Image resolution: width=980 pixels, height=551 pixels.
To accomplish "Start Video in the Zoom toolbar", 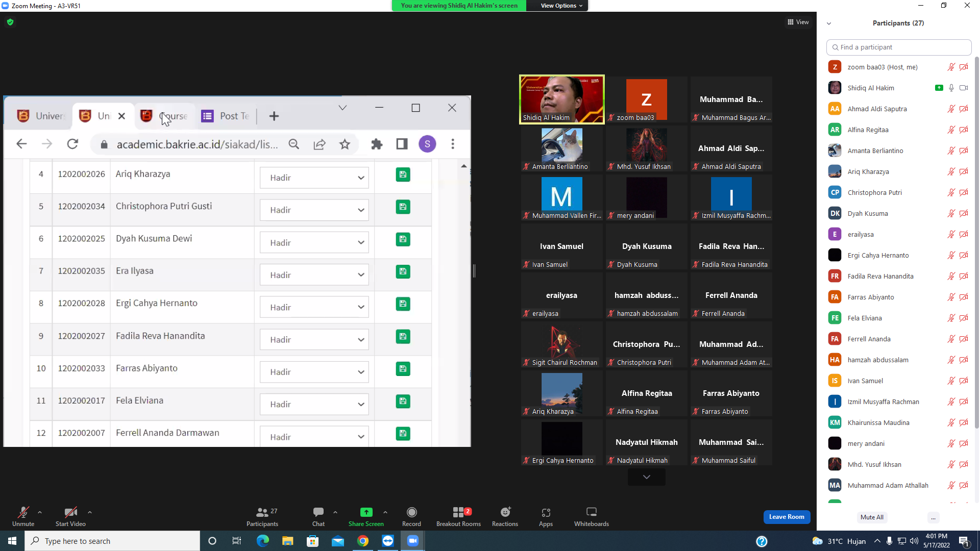I will [70, 516].
